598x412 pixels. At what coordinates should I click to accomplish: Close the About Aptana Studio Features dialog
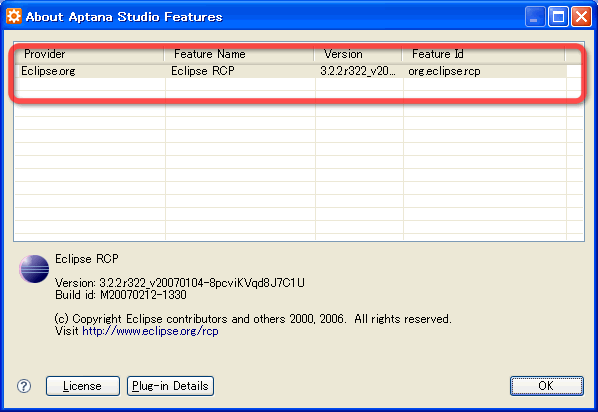pos(581,17)
